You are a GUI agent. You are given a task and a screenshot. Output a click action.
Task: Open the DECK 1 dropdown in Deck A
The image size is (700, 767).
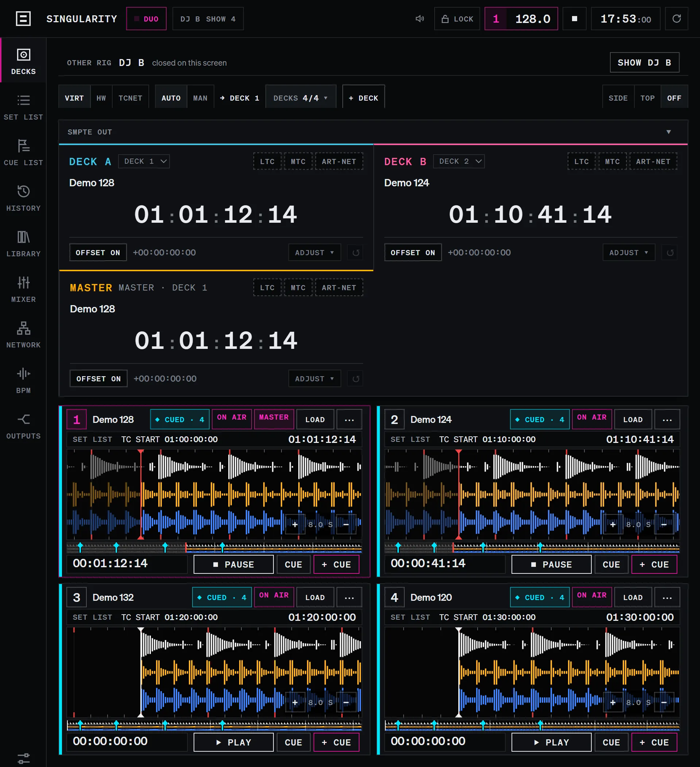(x=144, y=161)
